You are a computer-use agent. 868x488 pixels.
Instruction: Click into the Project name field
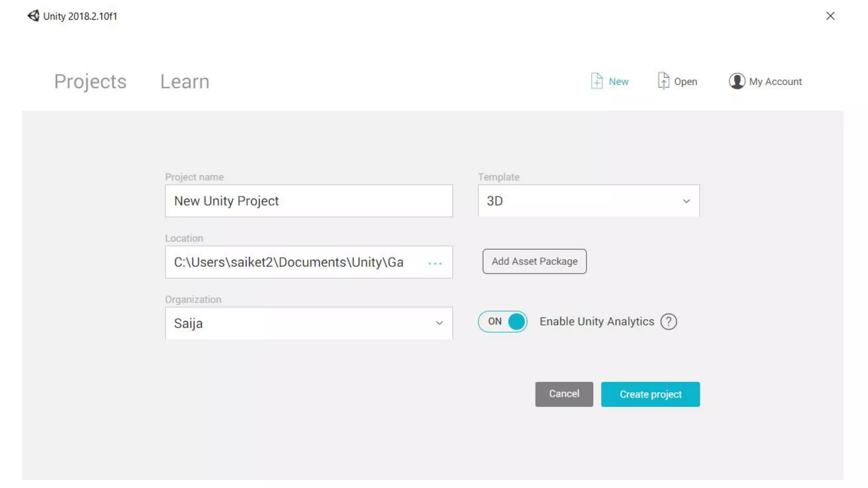click(x=309, y=201)
